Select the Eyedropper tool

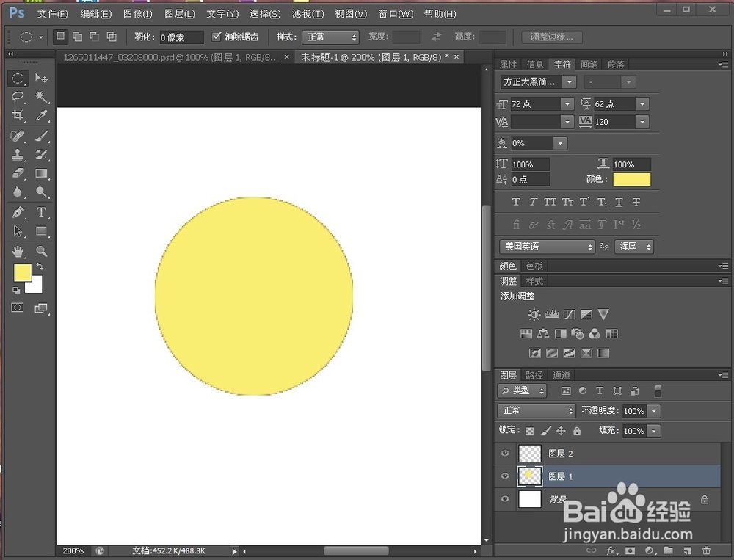[x=41, y=114]
